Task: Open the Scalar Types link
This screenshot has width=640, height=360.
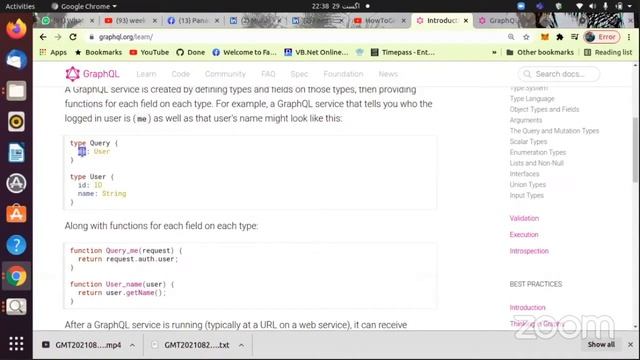Action: (x=528, y=142)
